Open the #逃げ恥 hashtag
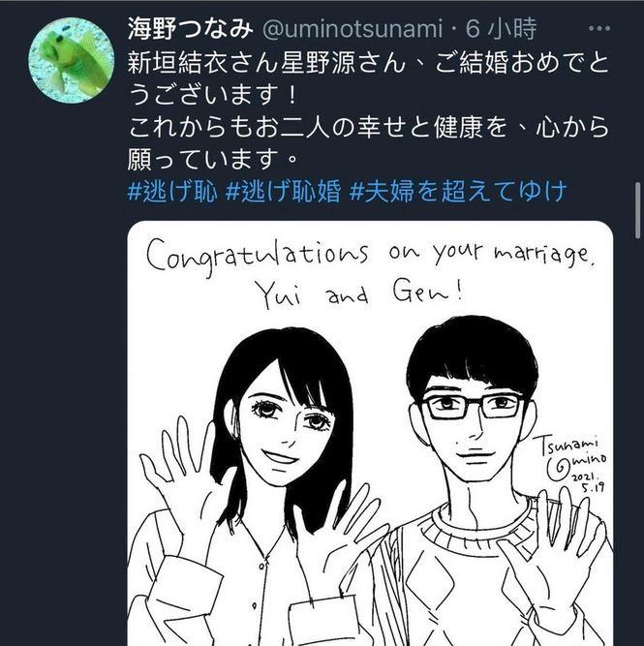This screenshot has width=644, height=646. point(172,192)
